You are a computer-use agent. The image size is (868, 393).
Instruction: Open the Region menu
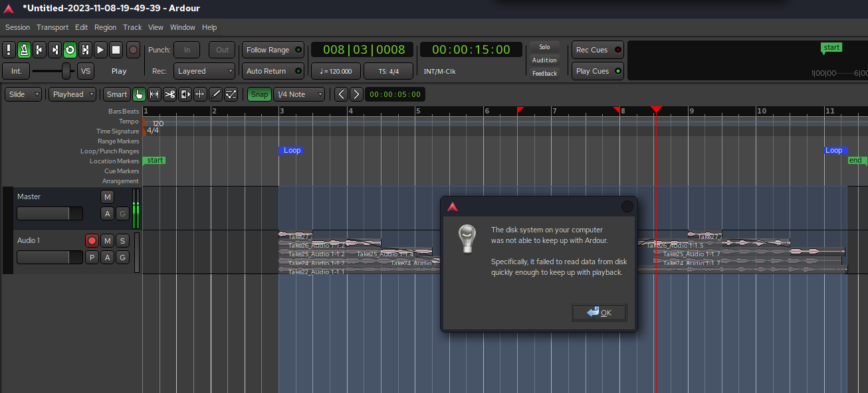pos(105,27)
